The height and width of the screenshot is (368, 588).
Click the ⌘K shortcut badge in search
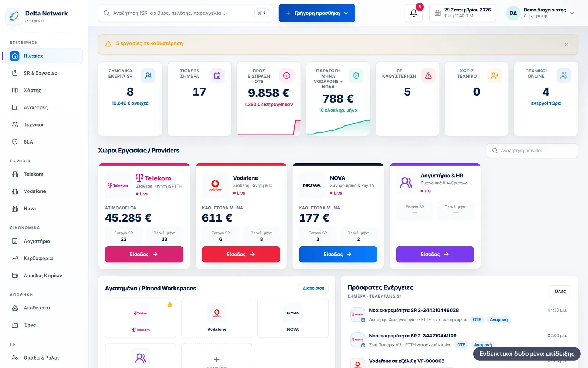(261, 13)
